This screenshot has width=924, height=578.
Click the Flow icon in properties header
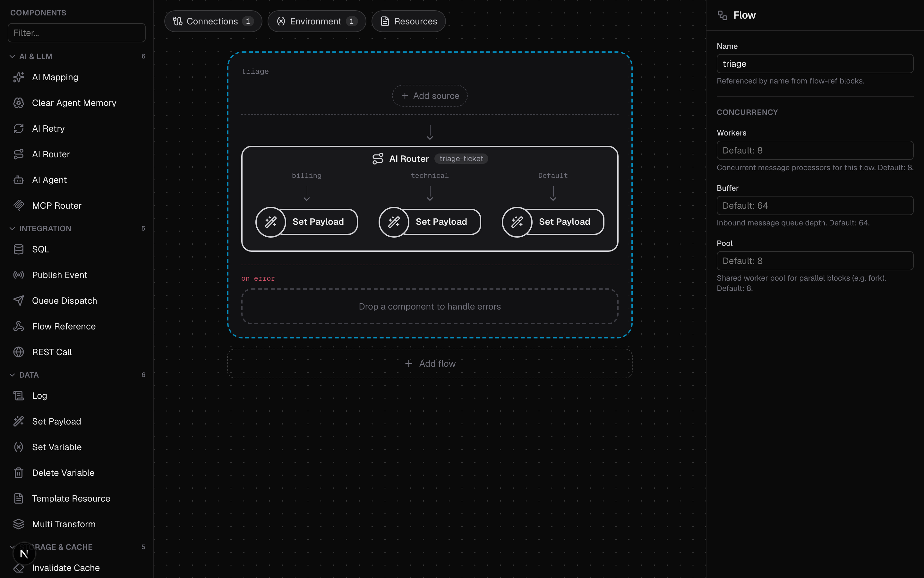pos(723,15)
